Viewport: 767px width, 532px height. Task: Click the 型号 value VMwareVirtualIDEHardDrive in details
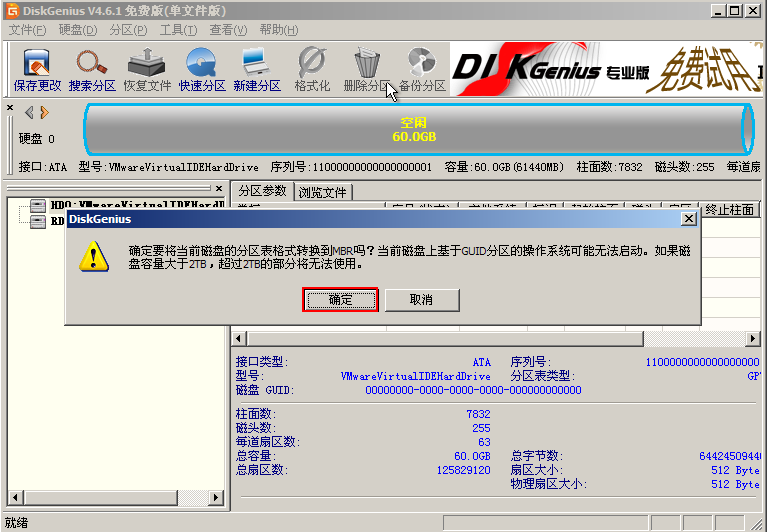point(415,376)
